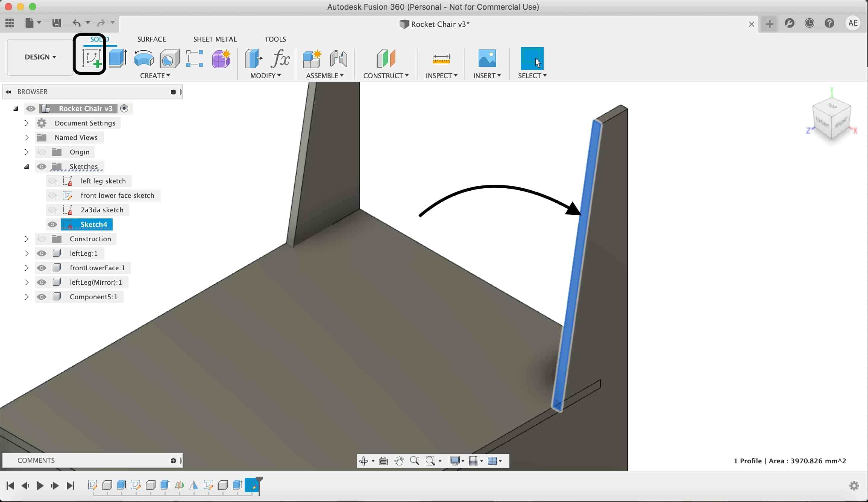Activate the Rocket Chair v3 radio button
This screenshot has height=502, width=868.
(124, 109)
